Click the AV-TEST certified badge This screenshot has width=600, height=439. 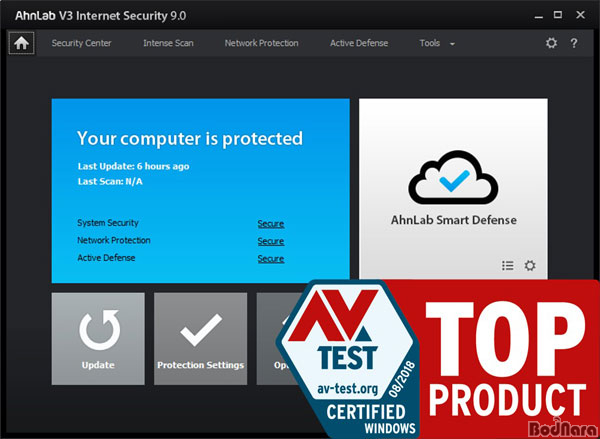click(347, 359)
